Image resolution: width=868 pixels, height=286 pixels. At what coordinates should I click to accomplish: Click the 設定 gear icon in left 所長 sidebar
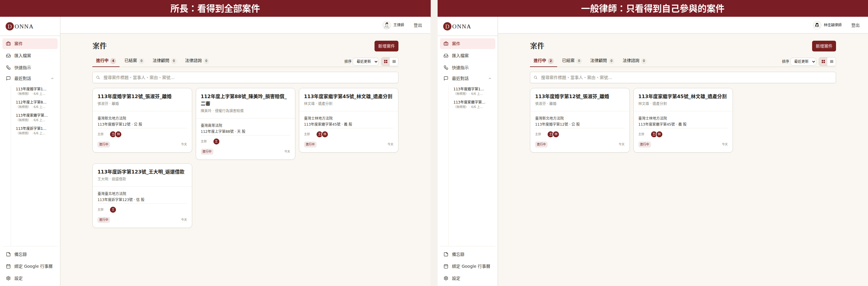coord(8,278)
